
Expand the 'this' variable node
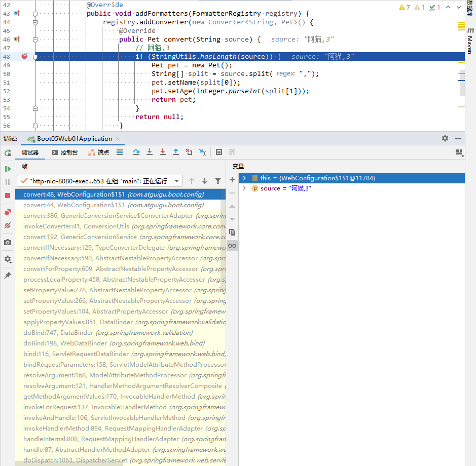tap(244, 178)
